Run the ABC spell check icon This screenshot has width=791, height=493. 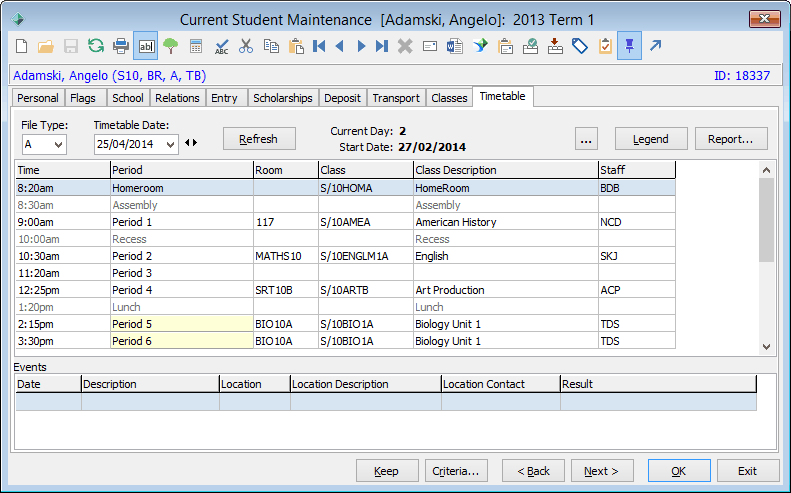click(221, 46)
